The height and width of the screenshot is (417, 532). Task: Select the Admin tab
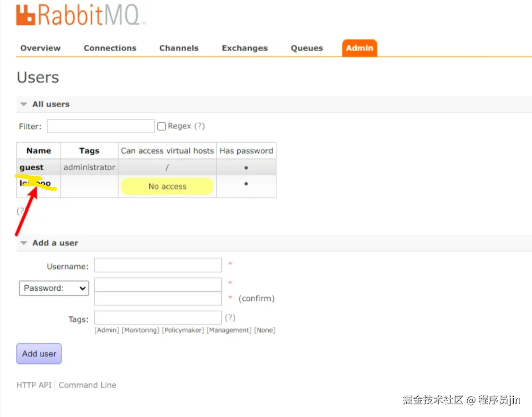(x=360, y=48)
